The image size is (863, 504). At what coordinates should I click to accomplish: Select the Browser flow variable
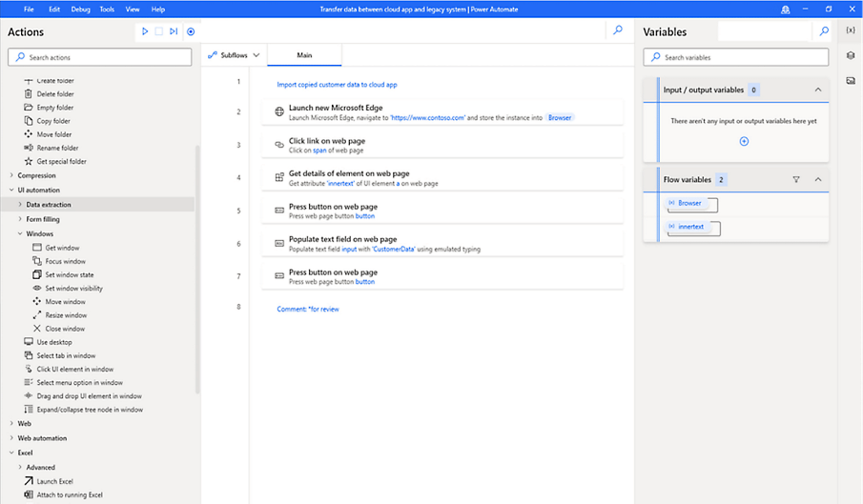pos(691,204)
